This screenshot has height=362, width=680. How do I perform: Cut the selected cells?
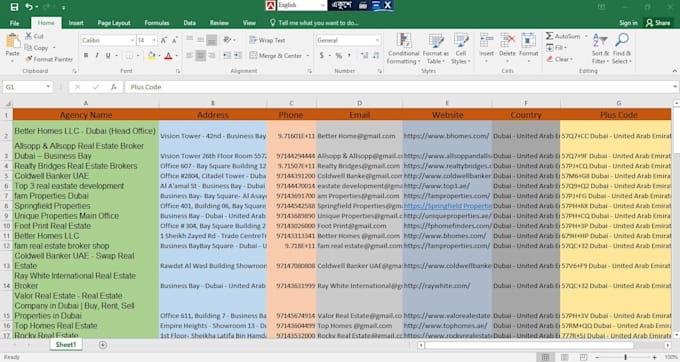point(34,36)
